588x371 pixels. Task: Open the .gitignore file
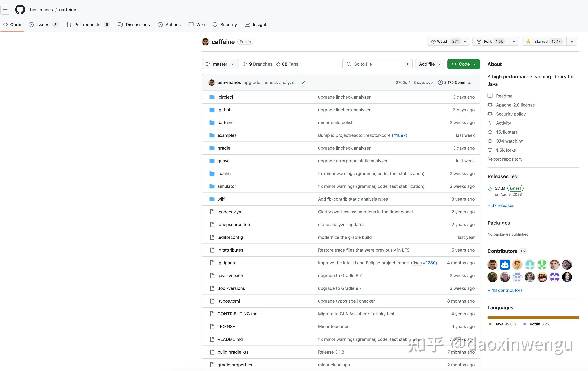click(x=227, y=263)
